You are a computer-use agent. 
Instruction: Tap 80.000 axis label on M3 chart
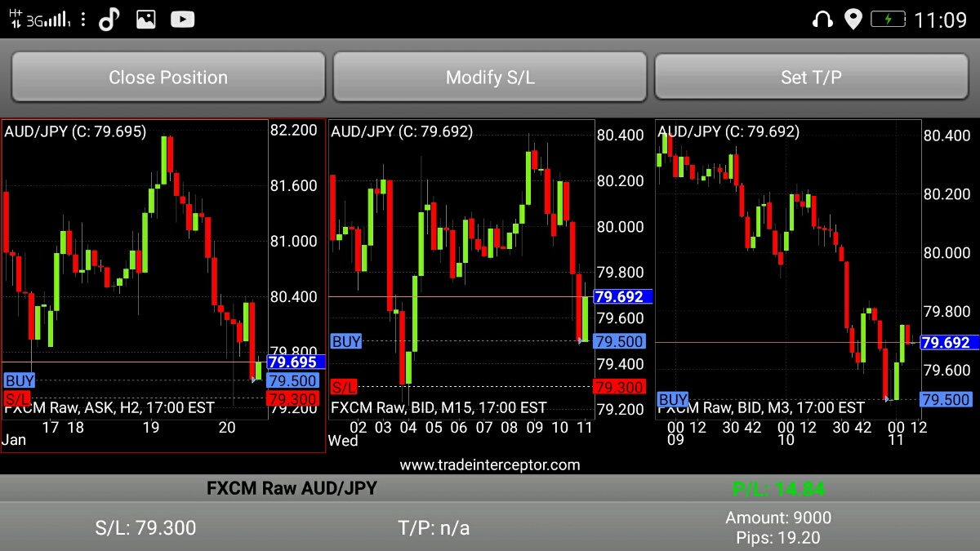(x=947, y=252)
